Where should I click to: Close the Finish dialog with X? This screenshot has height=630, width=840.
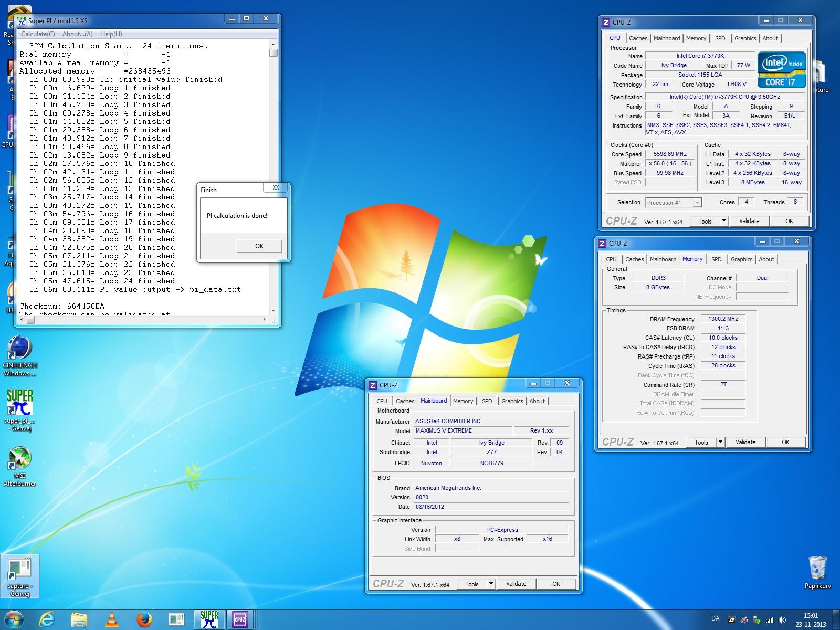click(x=276, y=187)
